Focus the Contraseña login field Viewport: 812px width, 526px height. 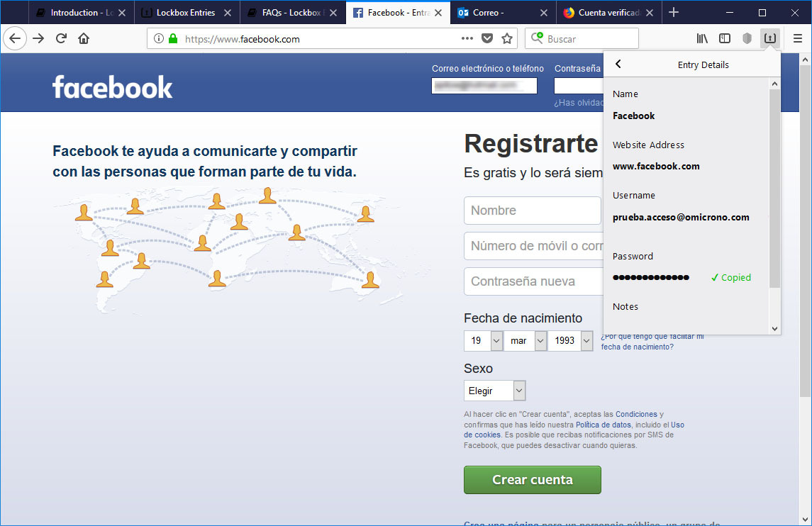(579, 86)
